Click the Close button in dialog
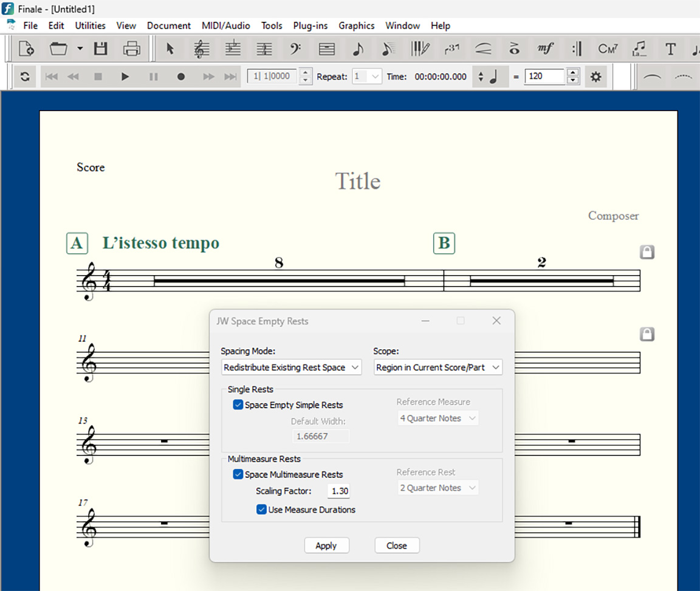The image size is (700, 591). tap(397, 545)
